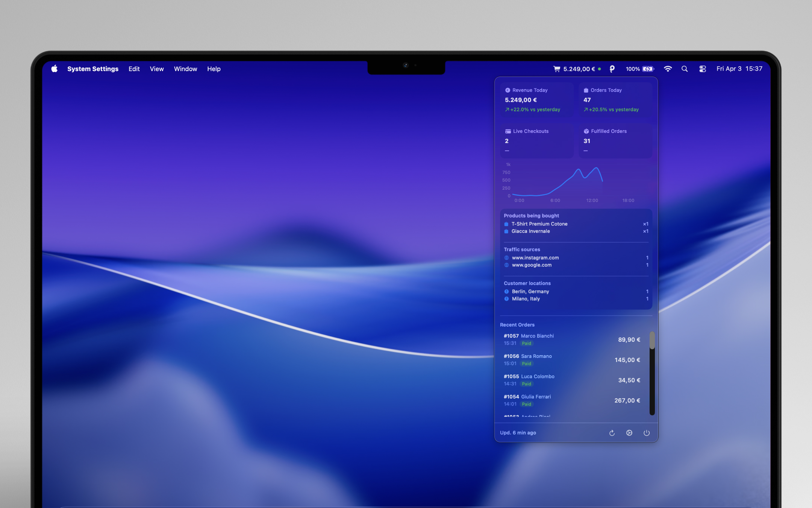Open order #1056 Sara Romano

[x=572, y=360]
